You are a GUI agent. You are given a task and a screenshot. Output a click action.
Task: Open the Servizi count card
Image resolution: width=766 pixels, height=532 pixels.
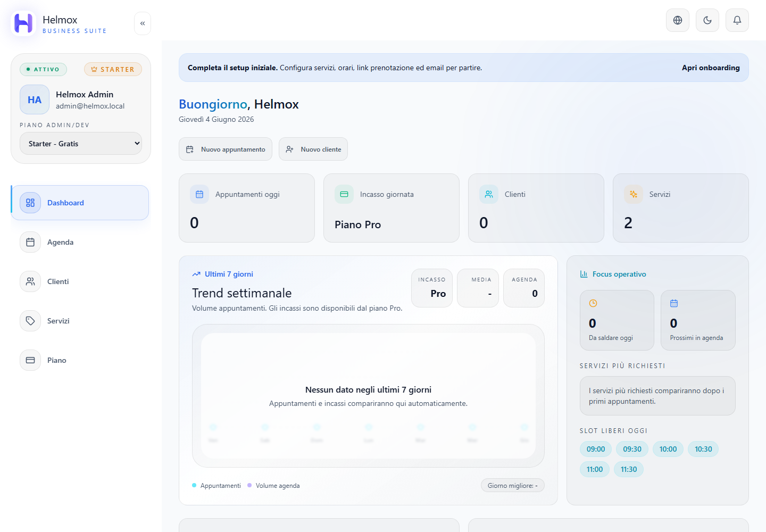click(681, 208)
